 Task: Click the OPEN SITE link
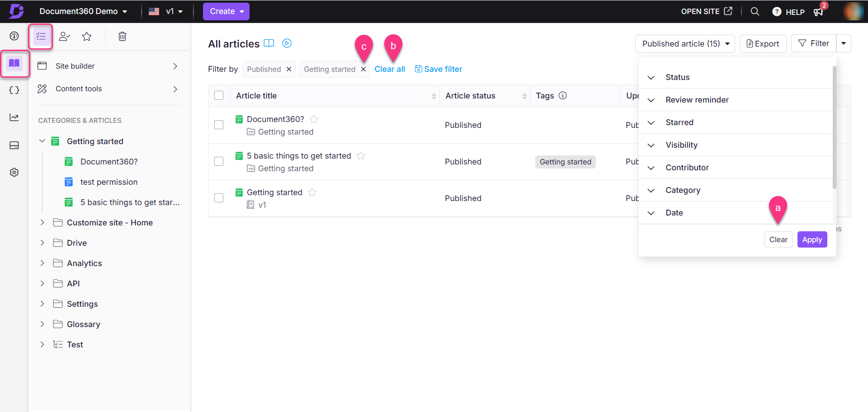tap(707, 11)
